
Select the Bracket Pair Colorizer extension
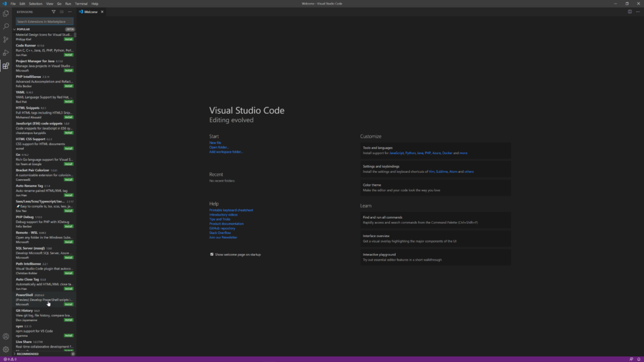click(x=45, y=175)
